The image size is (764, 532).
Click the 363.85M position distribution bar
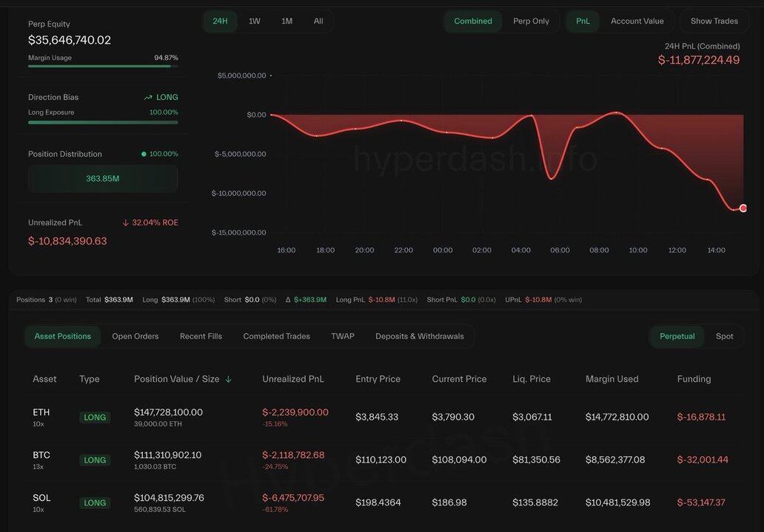103,179
